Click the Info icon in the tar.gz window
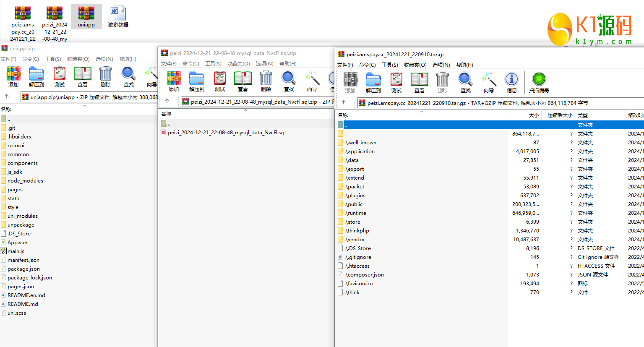 (511, 82)
